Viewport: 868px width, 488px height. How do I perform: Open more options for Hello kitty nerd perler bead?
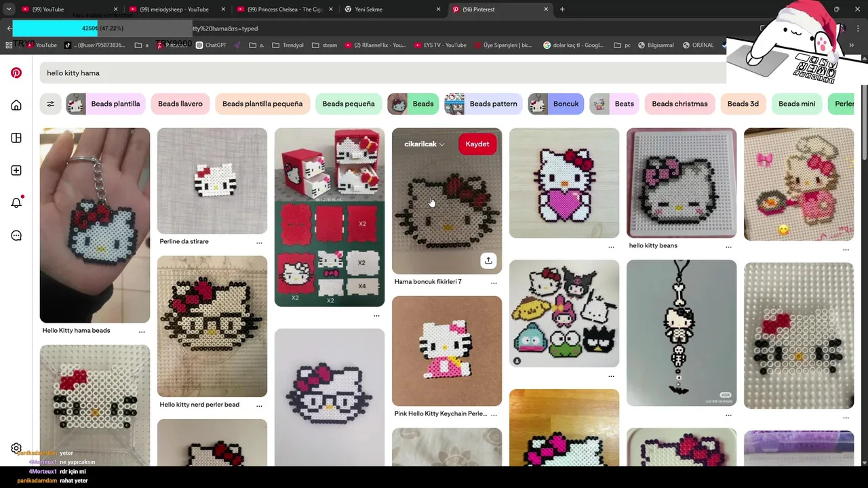tap(259, 405)
